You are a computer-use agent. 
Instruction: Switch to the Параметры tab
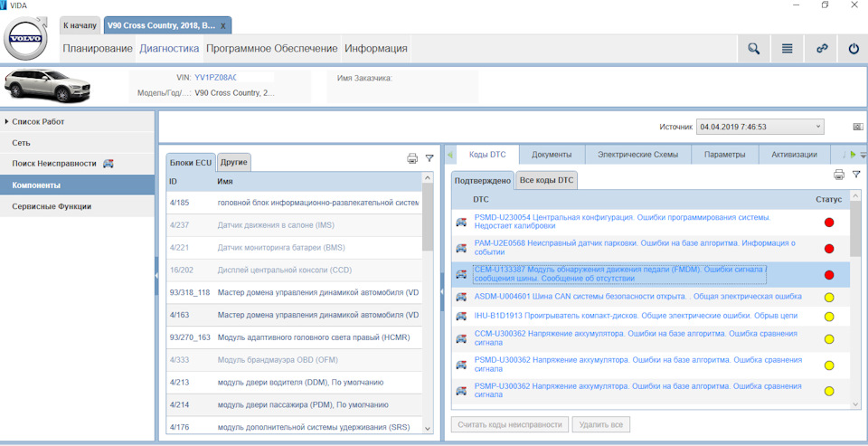click(724, 155)
